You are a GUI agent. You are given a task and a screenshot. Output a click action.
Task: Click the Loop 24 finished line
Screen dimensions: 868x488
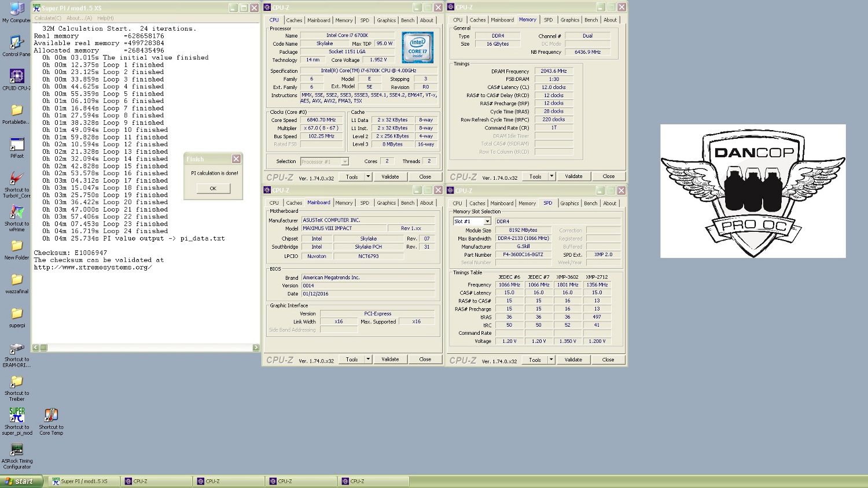[x=105, y=231]
